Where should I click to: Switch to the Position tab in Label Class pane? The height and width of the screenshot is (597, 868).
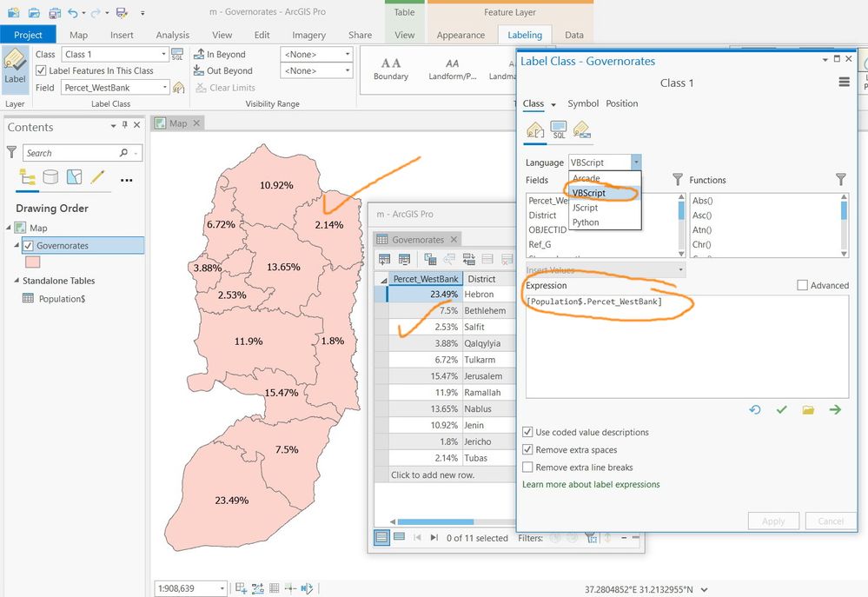(x=621, y=103)
